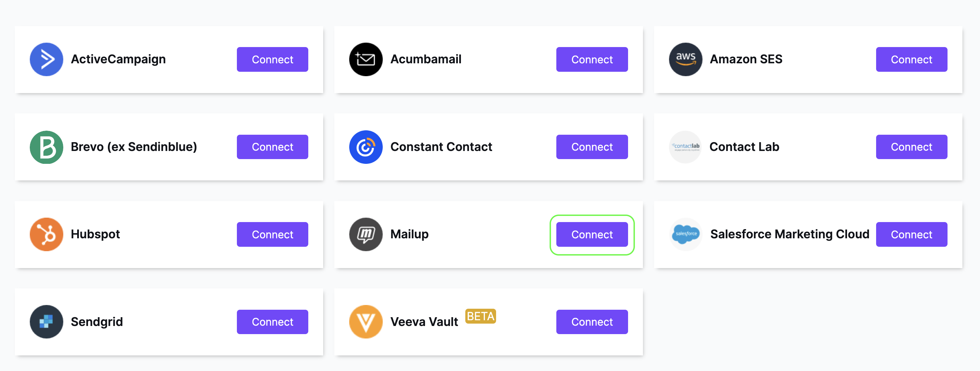Click the orange Hubspot logo

point(46,234)
